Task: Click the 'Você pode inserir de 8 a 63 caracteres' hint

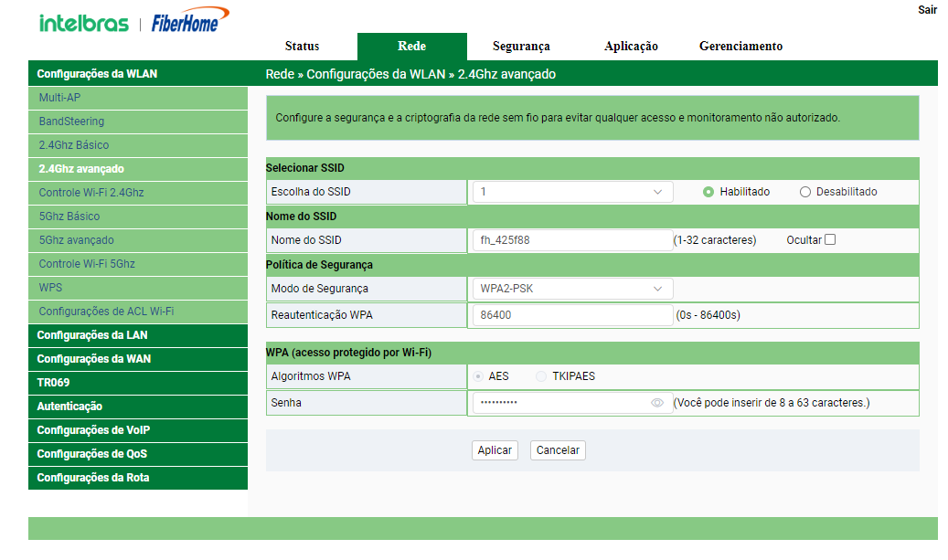Action: tap(772, 403)
